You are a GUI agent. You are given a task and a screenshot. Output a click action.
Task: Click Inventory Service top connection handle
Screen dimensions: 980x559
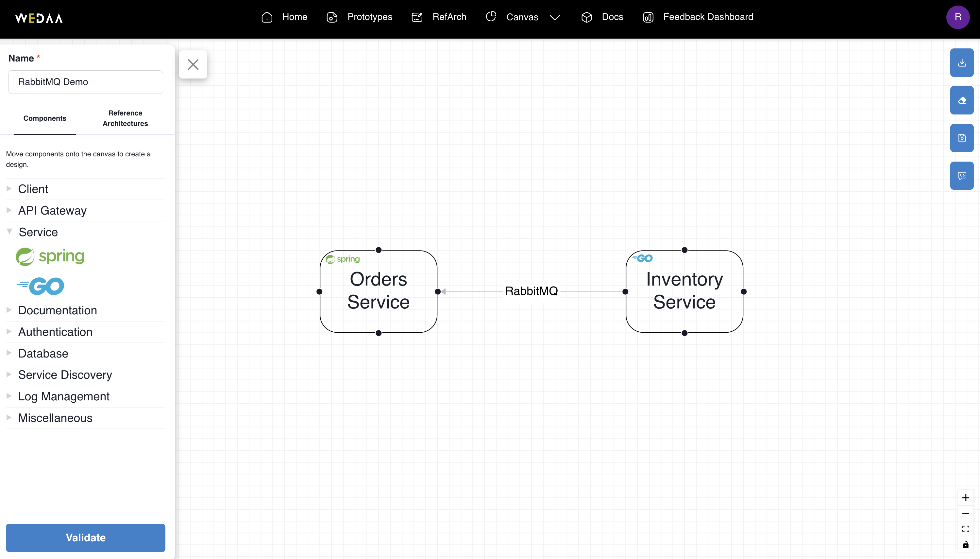pyautogui.click(x=684, y=250)
